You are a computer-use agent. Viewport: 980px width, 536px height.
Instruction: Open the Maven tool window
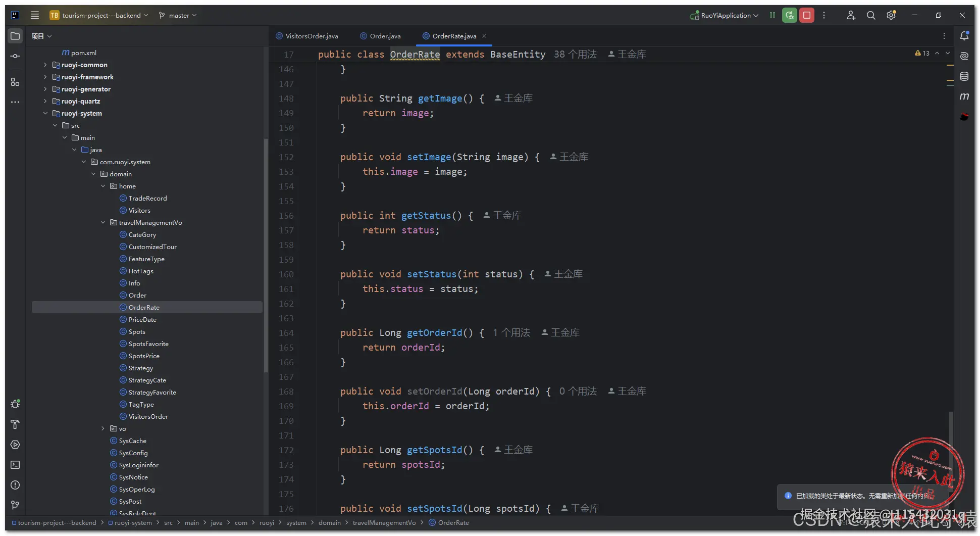click(x=964, y=96)
